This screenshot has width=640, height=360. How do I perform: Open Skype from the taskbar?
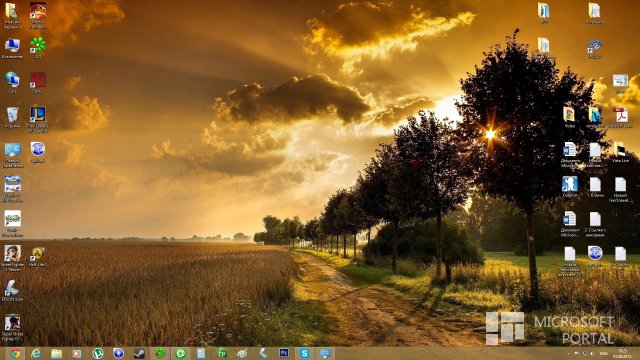pyautogui.click(x=304, y=353)
